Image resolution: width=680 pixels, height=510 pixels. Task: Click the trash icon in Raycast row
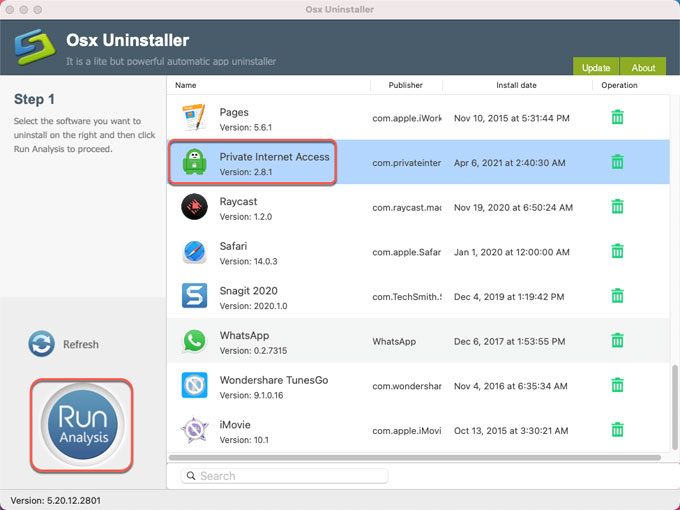(x=618, y=206)
